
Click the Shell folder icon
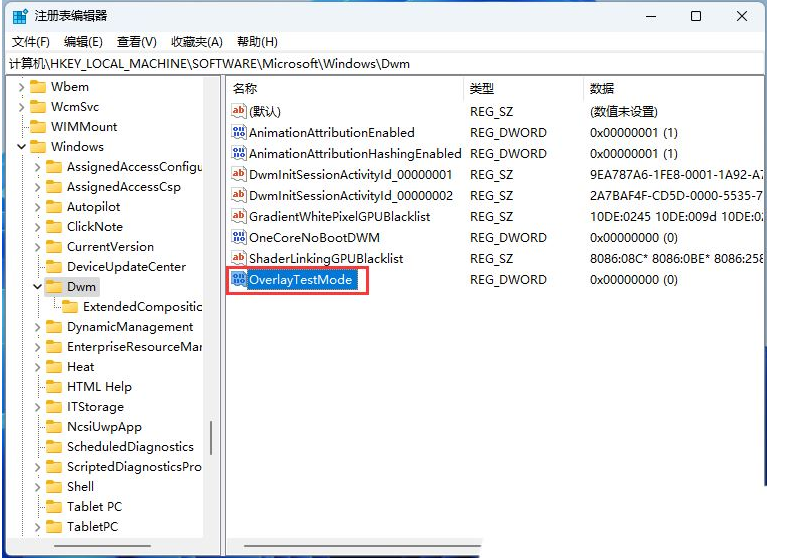click(x=54, y=487)
